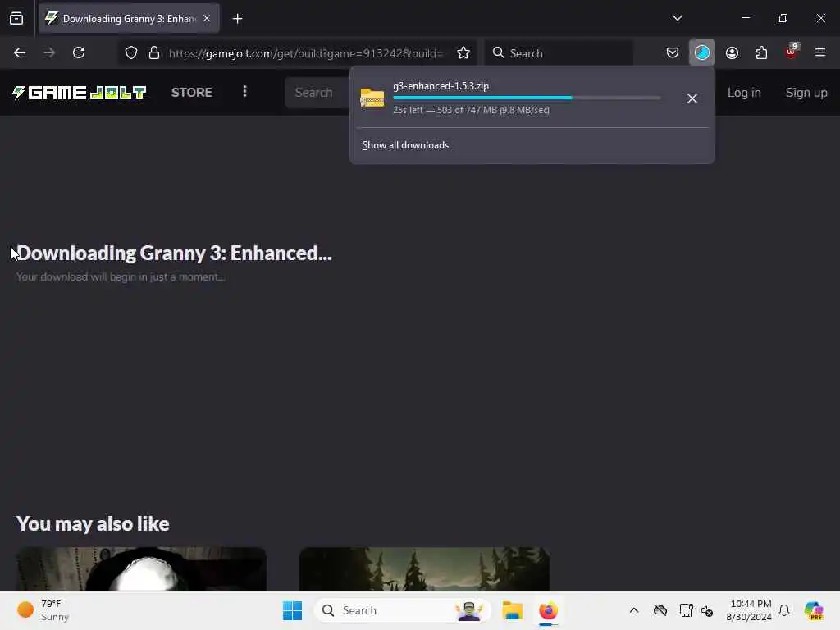The width and height of the screenshot is (840, 630).
Task: Cancel the g3-enhanced zip download
Action: click(x=692, y=98)
